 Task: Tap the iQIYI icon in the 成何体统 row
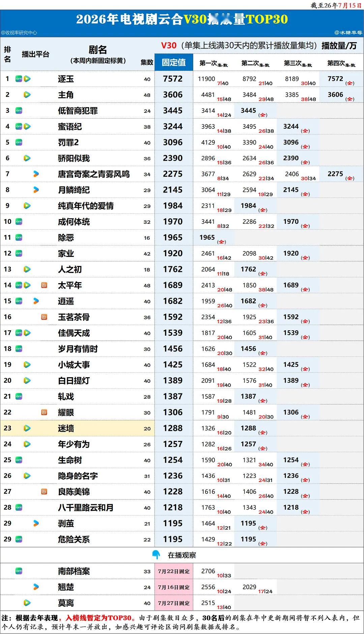(19, 221)
